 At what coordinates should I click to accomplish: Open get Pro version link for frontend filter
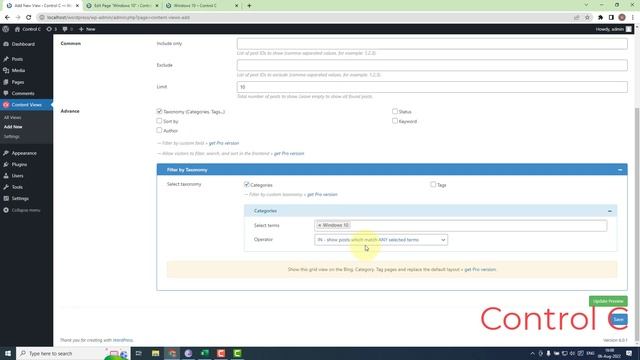(x=289, y=153)
